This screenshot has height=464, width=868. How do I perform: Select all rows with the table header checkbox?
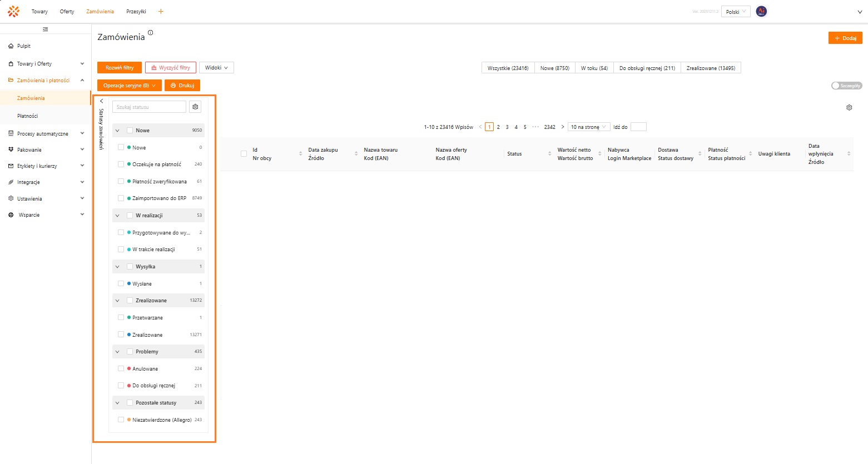point(244,154)
